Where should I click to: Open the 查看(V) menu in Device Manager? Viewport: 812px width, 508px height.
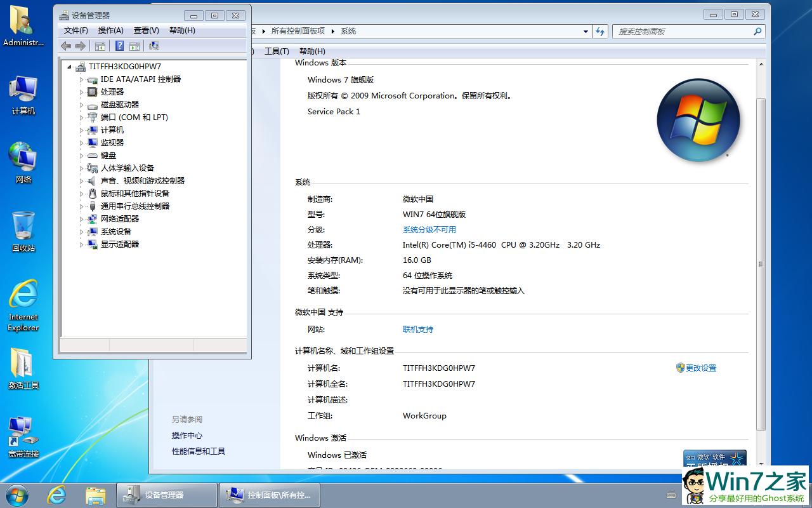click(146, 30)
